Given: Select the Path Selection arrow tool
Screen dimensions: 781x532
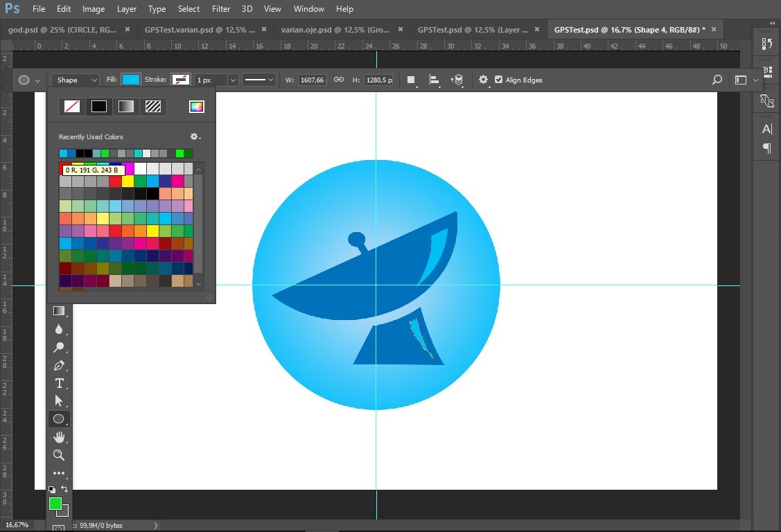Looking at the screenshot, I should click(59, 400).
